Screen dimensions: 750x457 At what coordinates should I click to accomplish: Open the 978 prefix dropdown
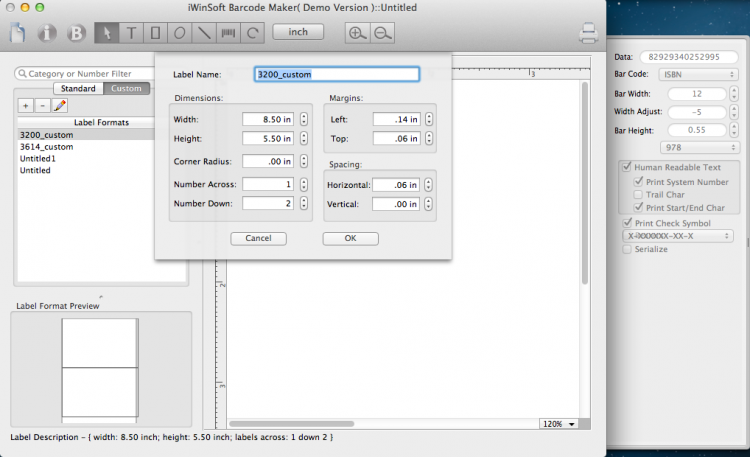tap(699, 147)
